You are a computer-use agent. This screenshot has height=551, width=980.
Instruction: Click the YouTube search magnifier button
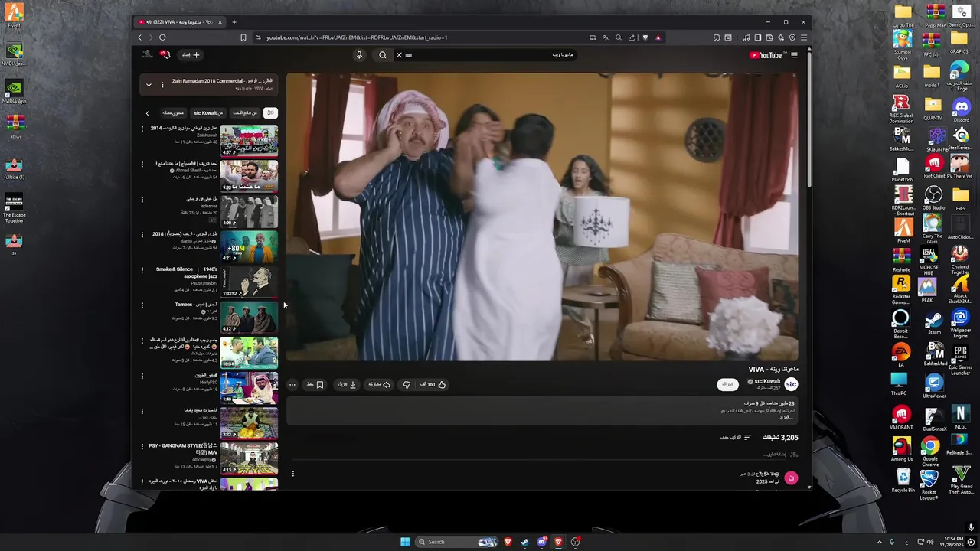pyautogui.click(x=383, y=55)
